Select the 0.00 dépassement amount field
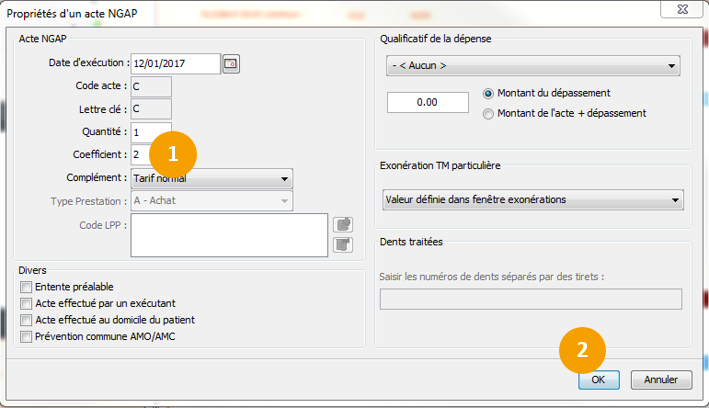 click(427, 102)
